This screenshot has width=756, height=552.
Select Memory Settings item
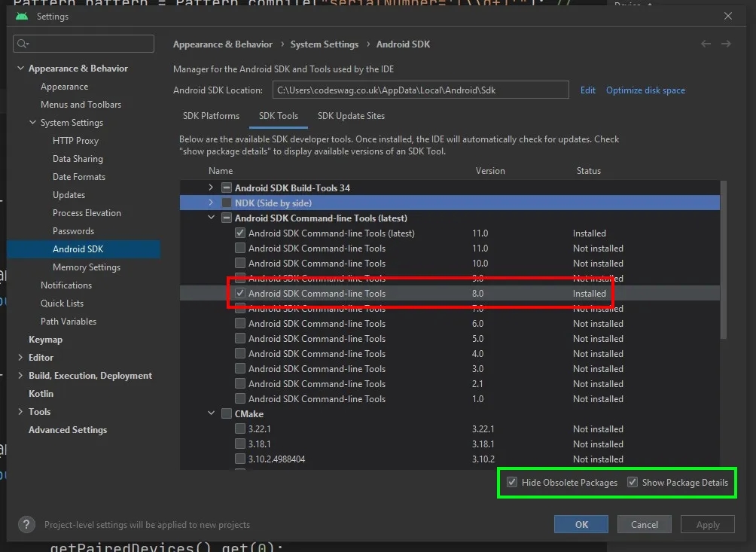[87, 267]
